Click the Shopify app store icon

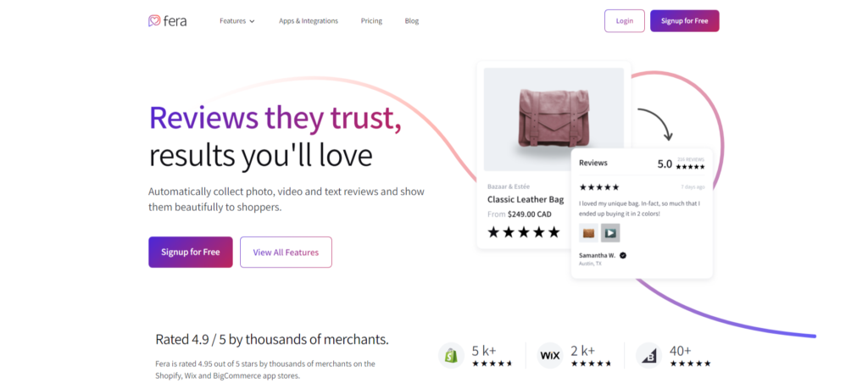(451, 355)
